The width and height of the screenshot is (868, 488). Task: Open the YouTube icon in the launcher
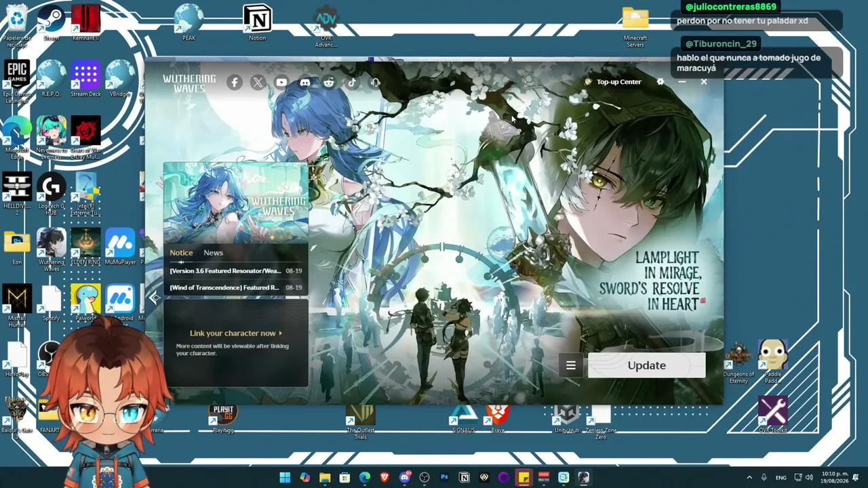click(x=281, y=83)
